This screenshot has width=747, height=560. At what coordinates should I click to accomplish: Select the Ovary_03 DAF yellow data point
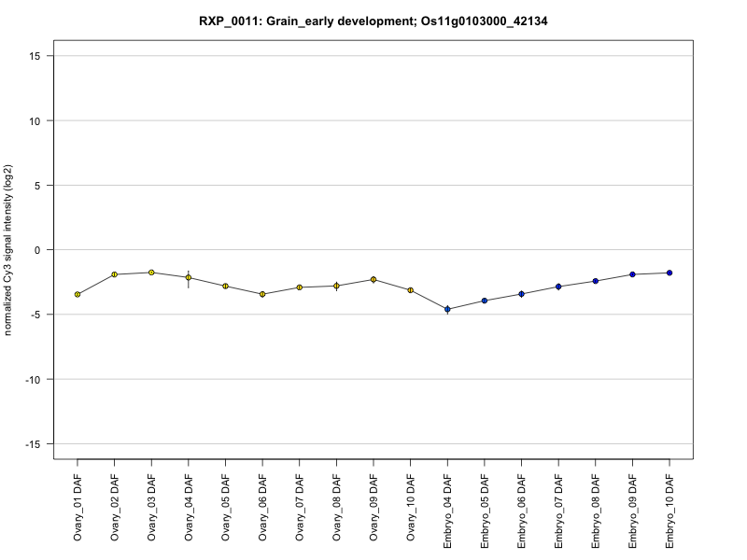pyautogui.click(x=151, y=273)
